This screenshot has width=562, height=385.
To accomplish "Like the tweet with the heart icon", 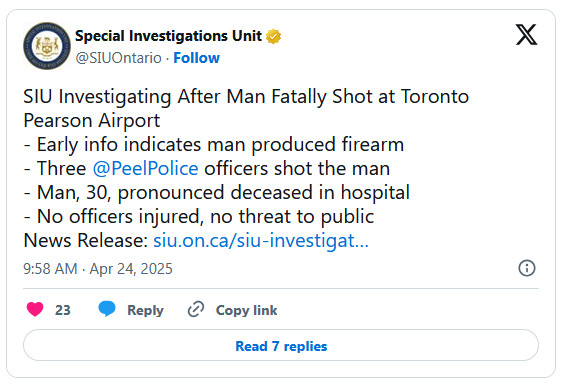I will [35, 309].
